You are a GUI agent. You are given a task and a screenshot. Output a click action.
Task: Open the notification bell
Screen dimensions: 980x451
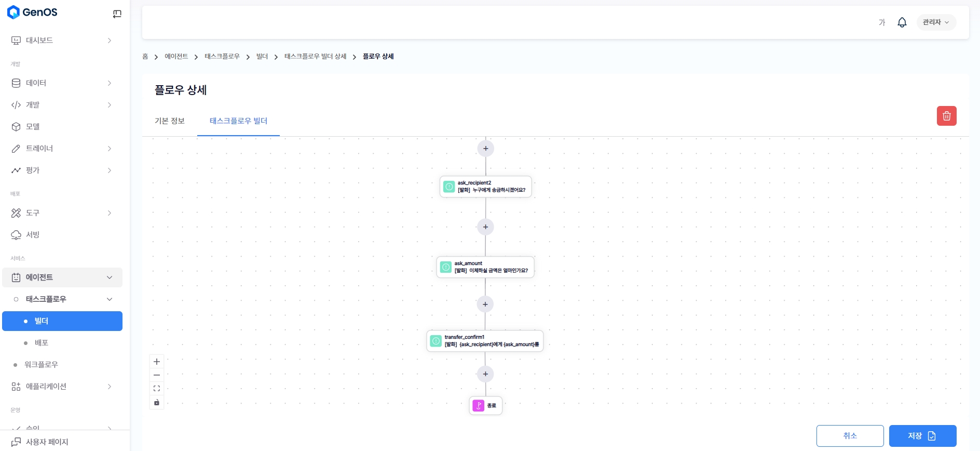pyautogui.click(x=902, y=22)
